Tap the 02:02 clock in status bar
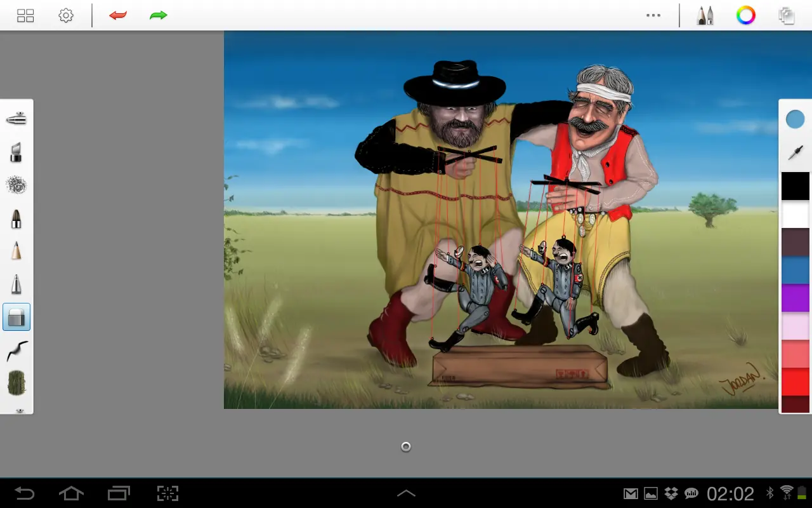Screen dimensions: 812x508 (731, 493)
